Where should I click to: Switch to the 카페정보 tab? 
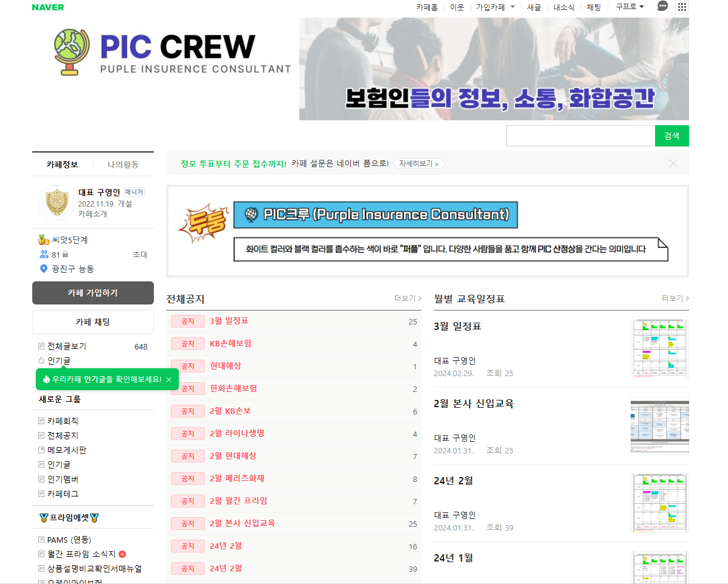[62, 164]
